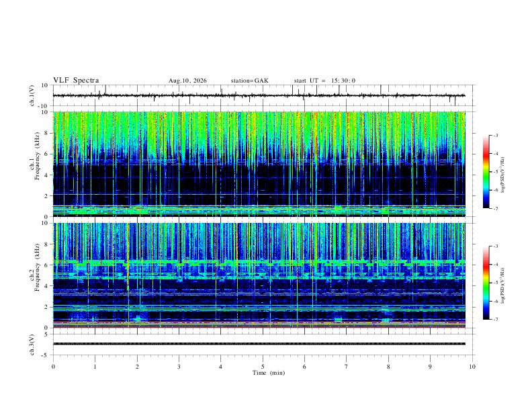Click the 10 minute tick label
Image resolution: width=532 pixels, height=411 pixels.
tap(472, 367)
